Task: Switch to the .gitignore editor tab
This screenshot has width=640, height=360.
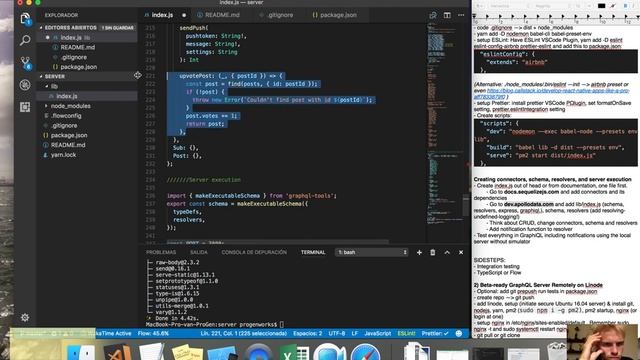Action: pos(280,15)
